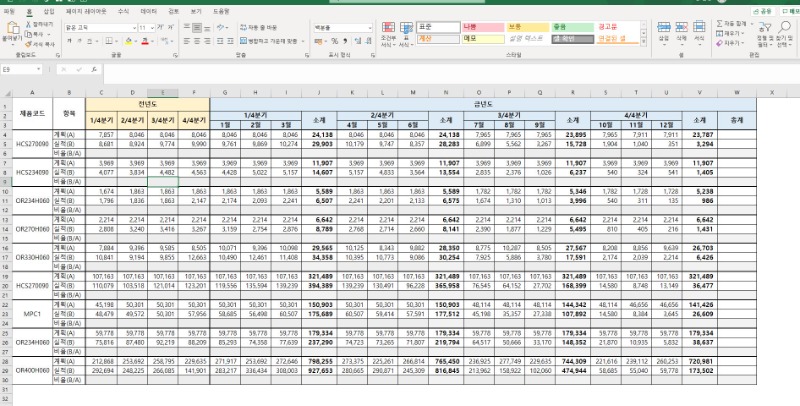Click the Fill (채우기) icon
800x406 pixels.
click(719, 34)
